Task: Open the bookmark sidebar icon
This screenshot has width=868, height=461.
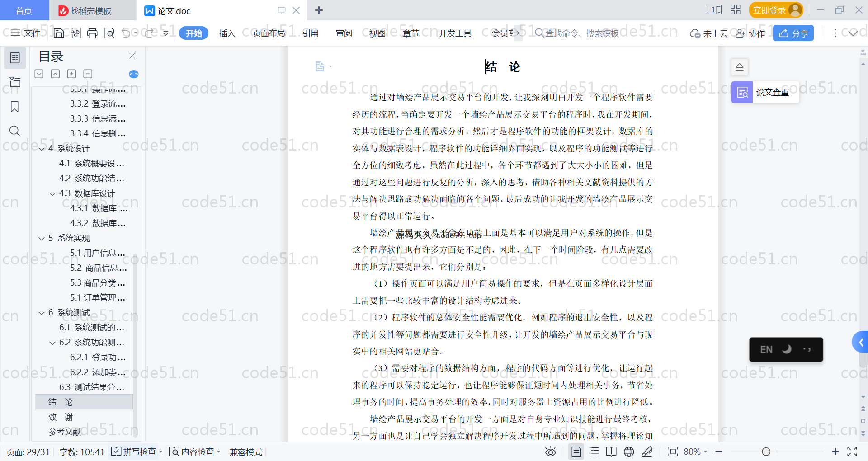Action: point(15,107)
